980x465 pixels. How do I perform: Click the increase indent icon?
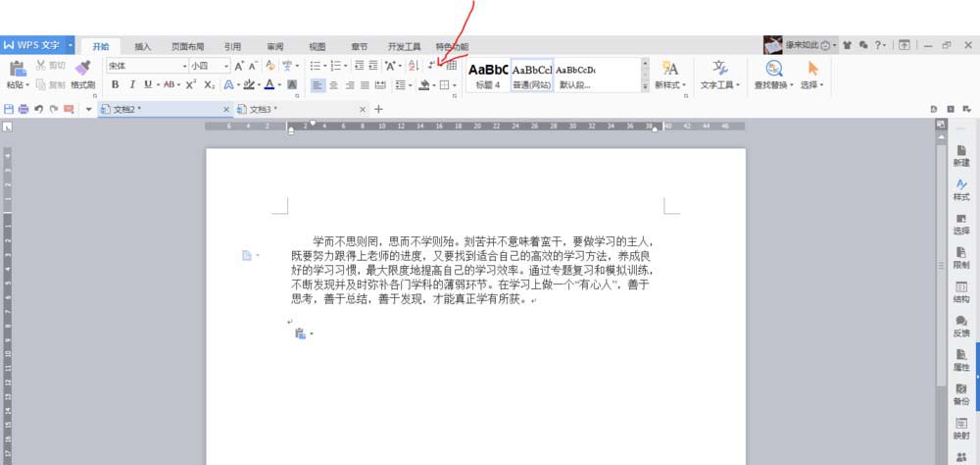(x=373, y=66)
